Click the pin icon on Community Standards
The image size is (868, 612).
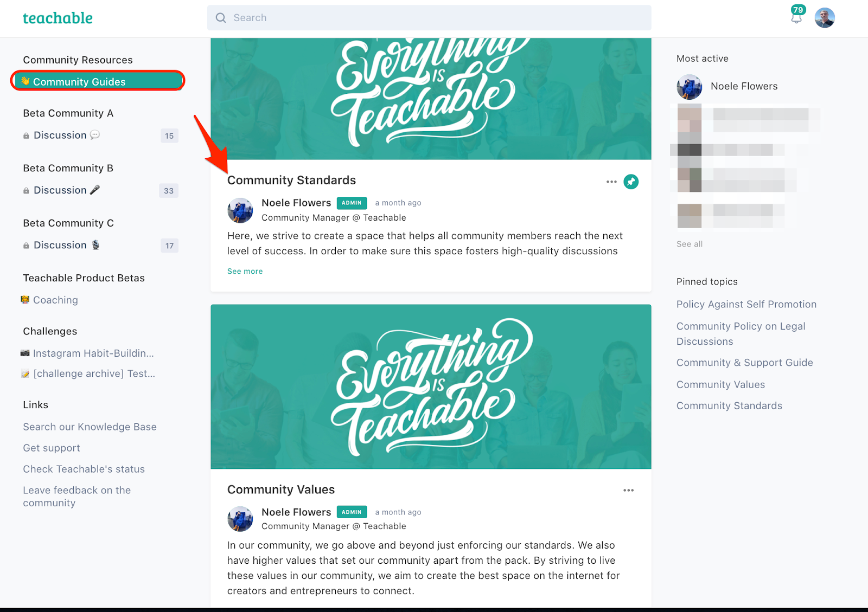click(631, 182)
